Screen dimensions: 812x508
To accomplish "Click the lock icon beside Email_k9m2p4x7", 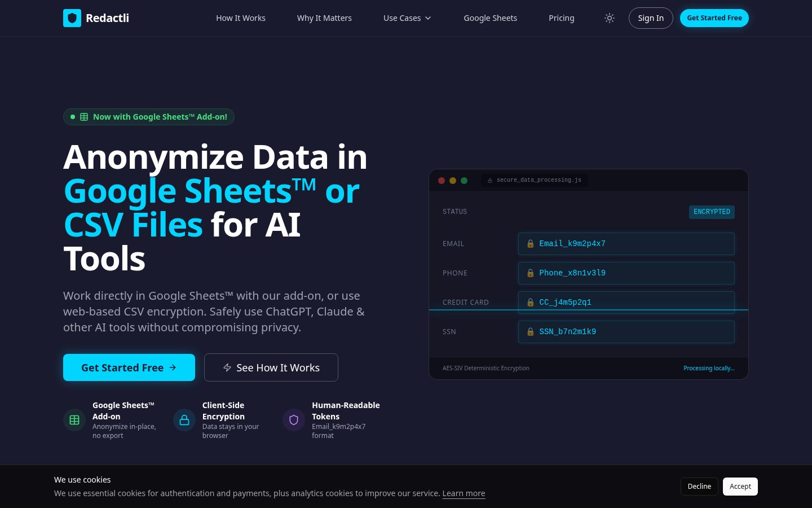I will 530,244.
